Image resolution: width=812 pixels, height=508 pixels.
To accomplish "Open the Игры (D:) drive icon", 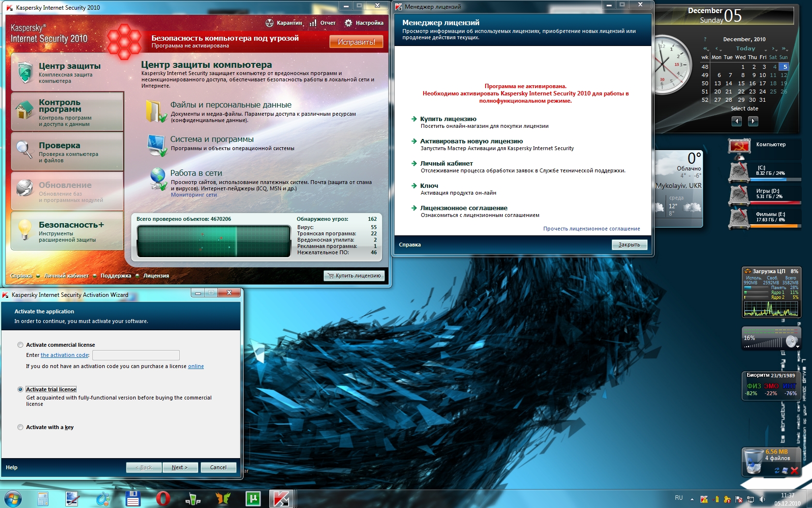I will (739, 195).
